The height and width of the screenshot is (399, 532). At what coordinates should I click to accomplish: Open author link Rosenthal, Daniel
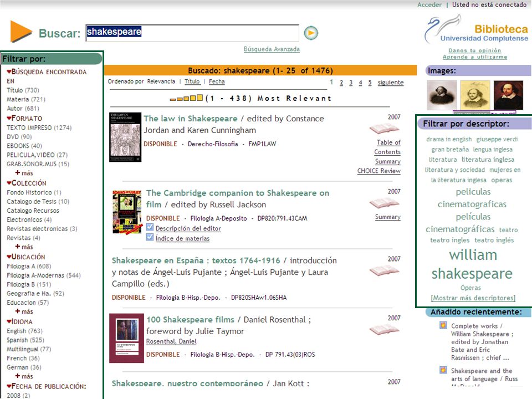click(171, 341)
